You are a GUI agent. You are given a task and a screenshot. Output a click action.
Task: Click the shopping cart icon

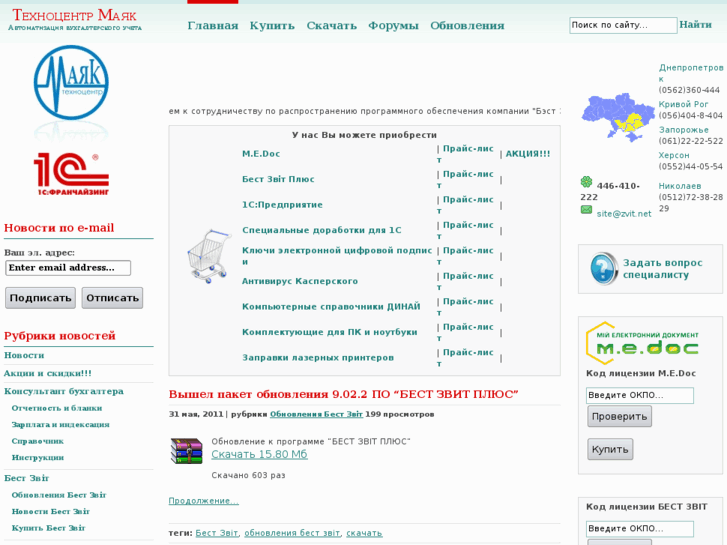tap(209, 256)
